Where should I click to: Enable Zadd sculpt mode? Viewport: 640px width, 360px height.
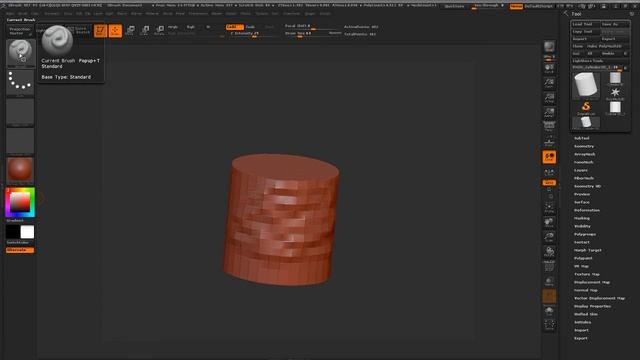click(235, 27)
